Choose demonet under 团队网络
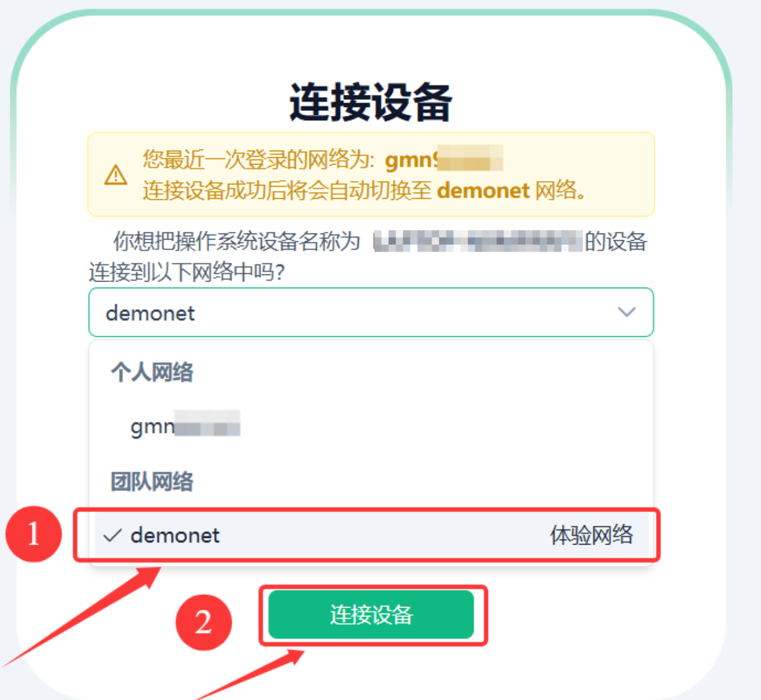This screenshot has height=700, width=761. [371, 535]
